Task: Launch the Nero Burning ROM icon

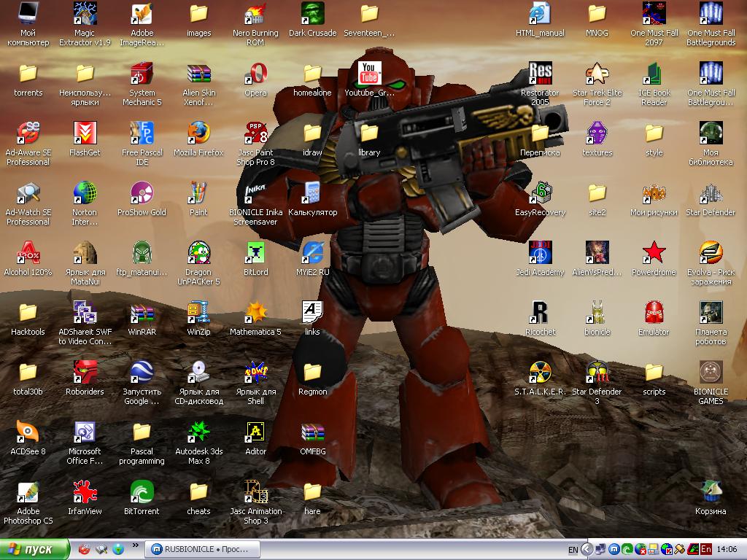Action: coord(255,13)
